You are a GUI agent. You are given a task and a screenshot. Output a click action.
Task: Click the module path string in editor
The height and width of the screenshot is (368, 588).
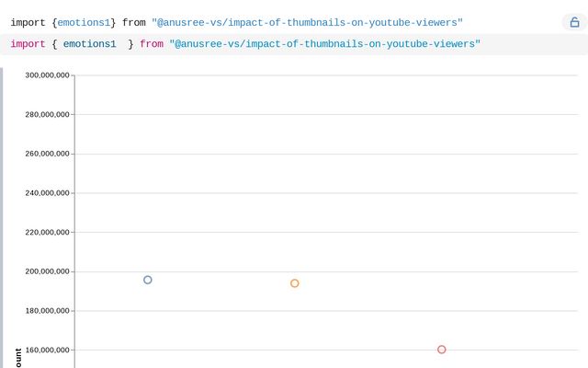tap(324, 44)
